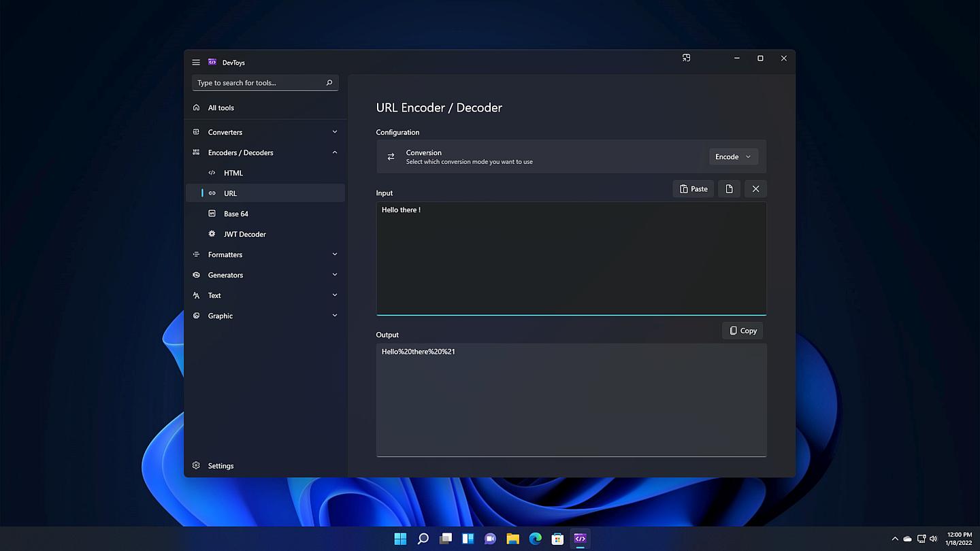Open Task View on taskbar
The height and width of the screenshot is (551, 980).
pyautogui.click(x=445, y=539)
